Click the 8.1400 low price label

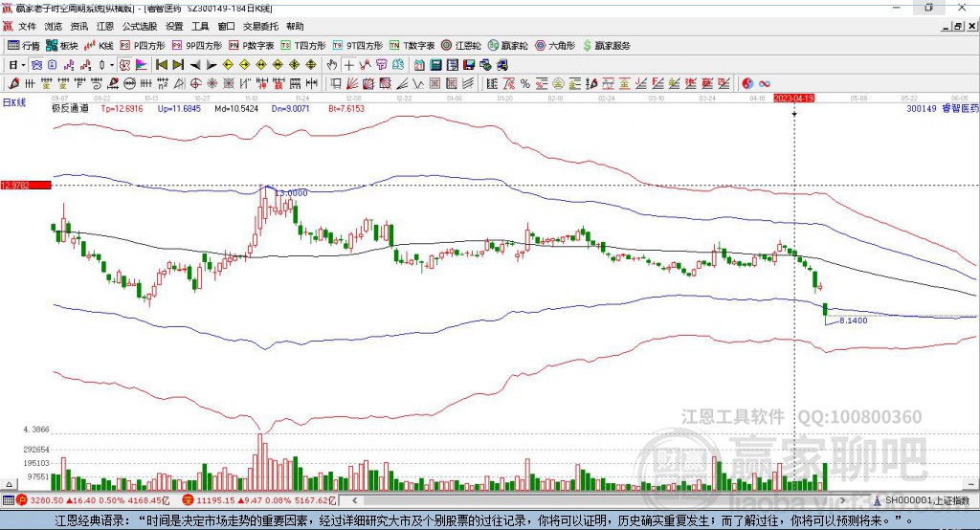(x=853, y=320)
